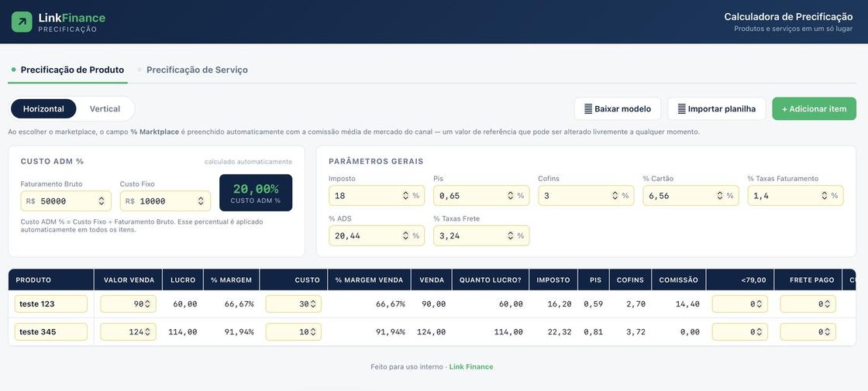Click the Custo field for teste 345
Viewport: 868px width, 391px height.
(x=294, y=332)
